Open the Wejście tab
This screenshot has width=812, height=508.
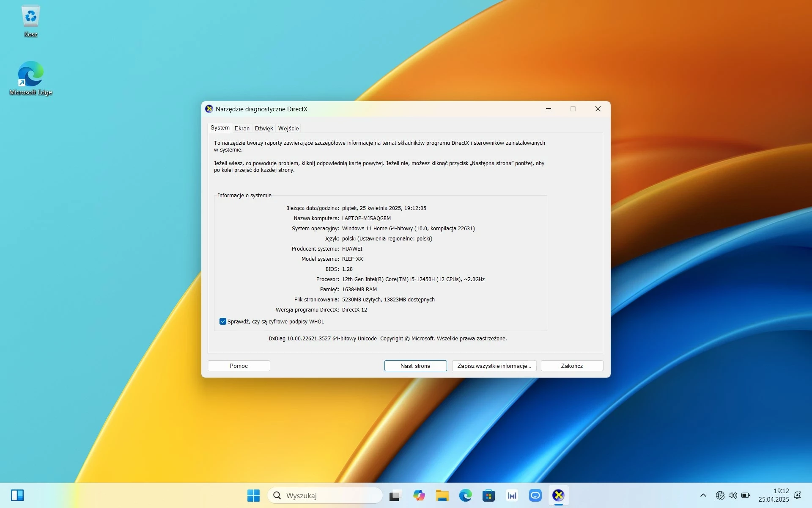[288, 128]
